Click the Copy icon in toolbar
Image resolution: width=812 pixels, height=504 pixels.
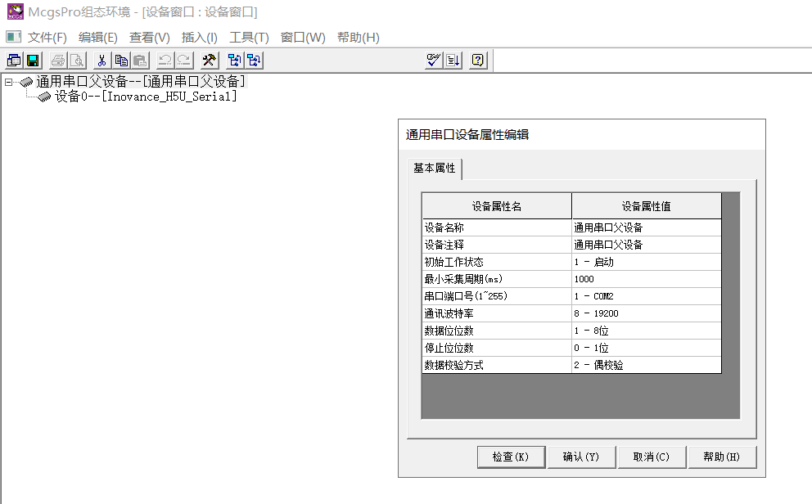pos(121,60)
